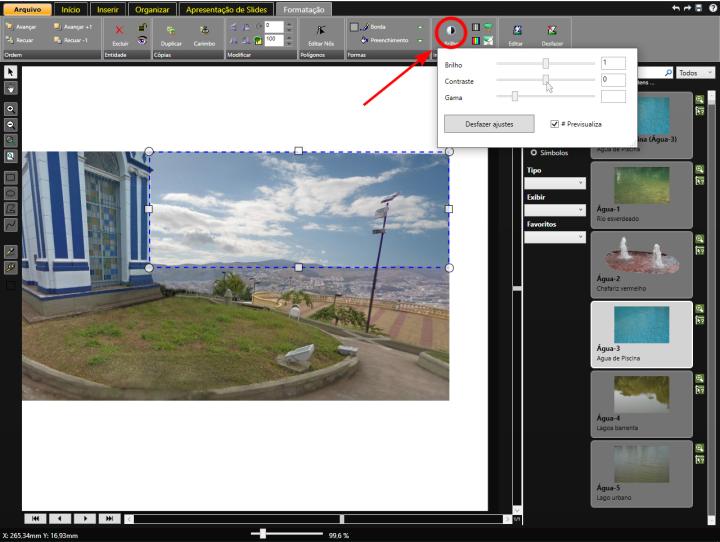The image size is (720, 542).
Task: Click the first slide navigation button
Action: (x=35, y=519)
